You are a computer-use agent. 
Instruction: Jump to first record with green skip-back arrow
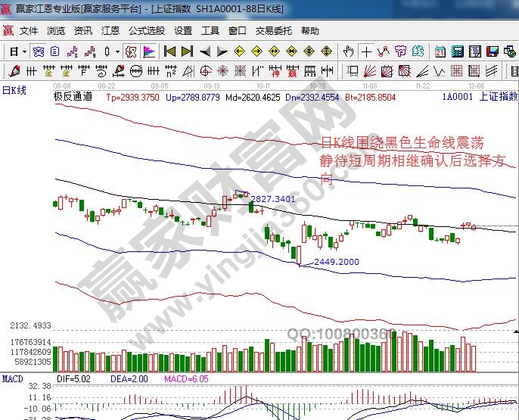pos(169,52)
